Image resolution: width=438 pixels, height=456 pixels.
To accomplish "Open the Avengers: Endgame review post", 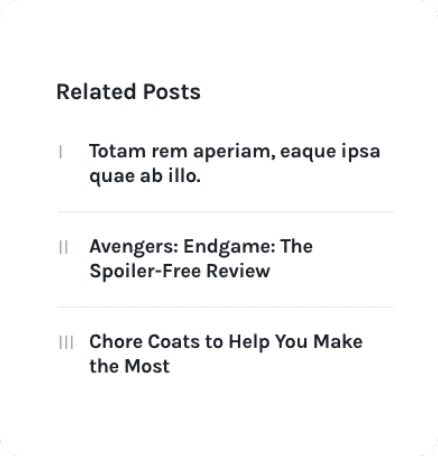I will [201, 258].
